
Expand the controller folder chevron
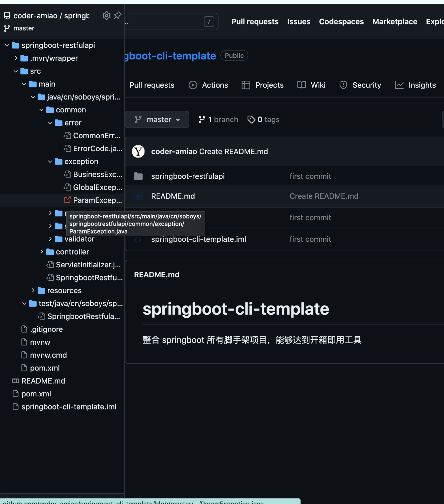tap(42, 252)
